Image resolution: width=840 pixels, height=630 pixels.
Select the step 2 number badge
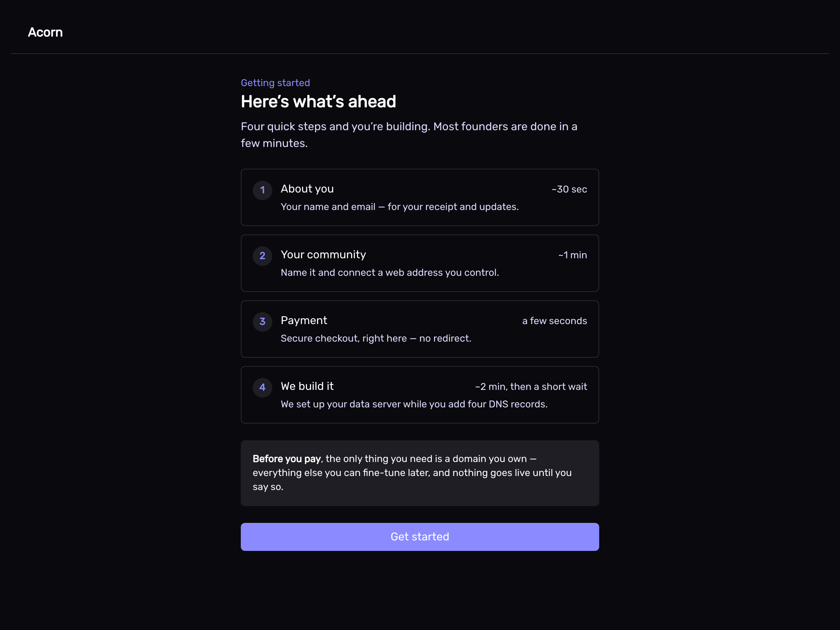[x=262, y=256]
